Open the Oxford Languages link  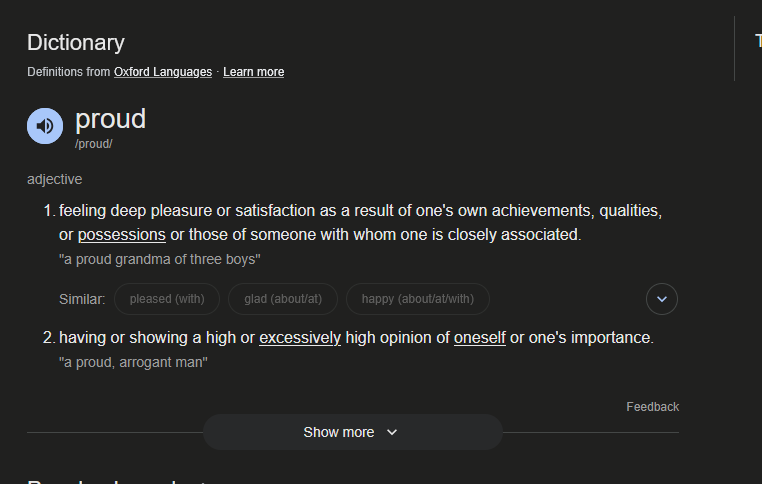[163, 72]
